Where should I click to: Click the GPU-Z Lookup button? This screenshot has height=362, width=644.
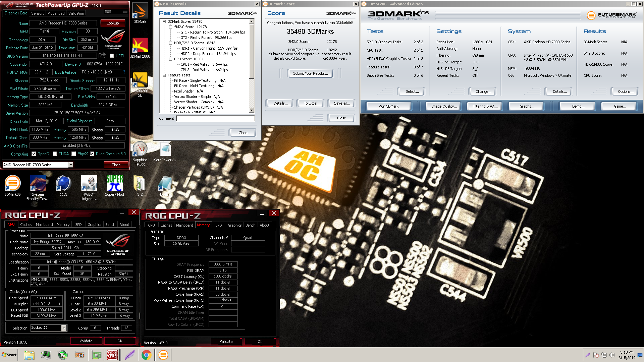pyautogui.click(x=113, y=23)
